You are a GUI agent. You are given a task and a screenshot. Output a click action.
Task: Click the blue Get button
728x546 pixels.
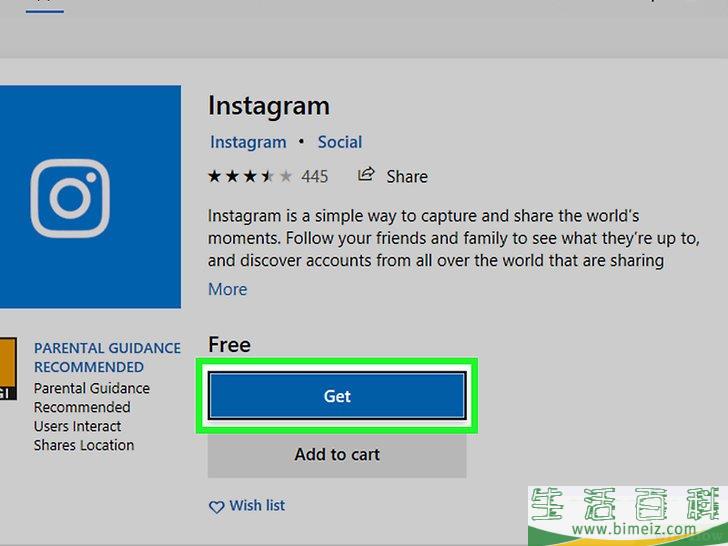tap(337, 396)
